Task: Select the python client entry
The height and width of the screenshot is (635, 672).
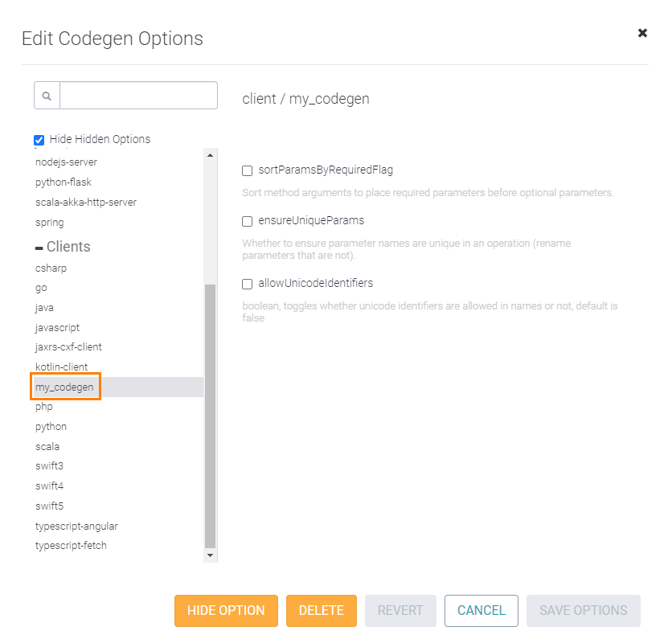Action: pyautogui.click(x=51, y=426)
